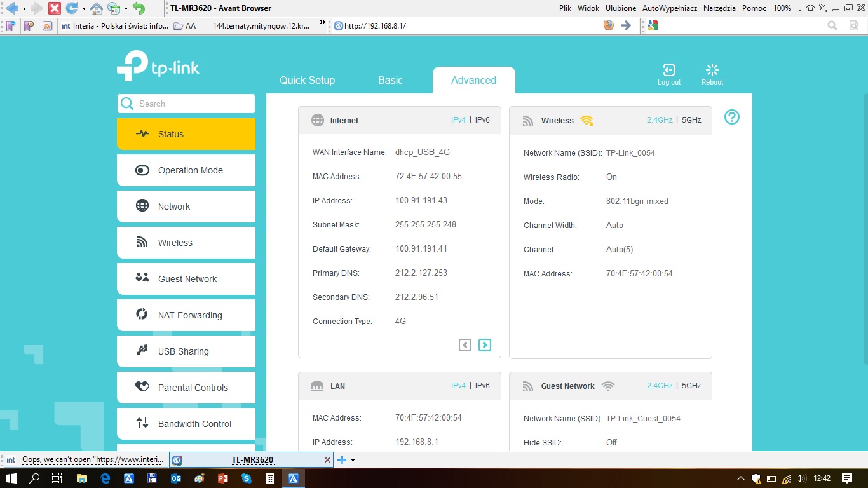Screen dimensions: 868x488
Task: Open the new tab dropdown arrow
Action: [353, 460]
